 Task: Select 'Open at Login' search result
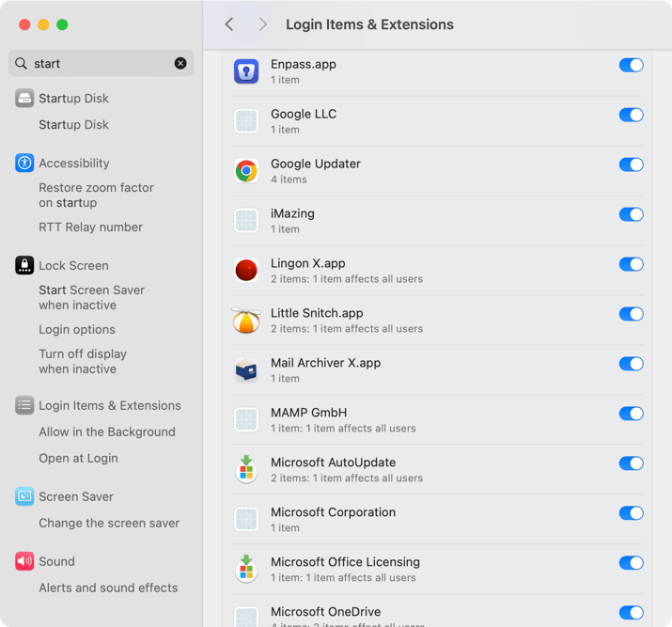tap(78, 459)
